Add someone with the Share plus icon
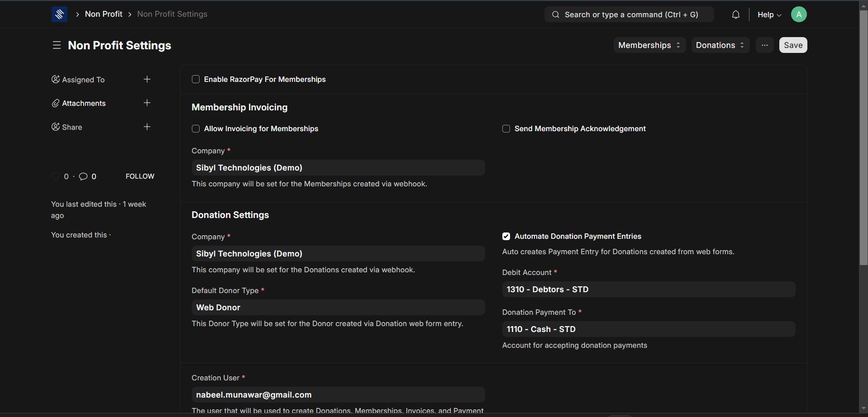Viewport: 868px width, 417px height. coord(147,127)
